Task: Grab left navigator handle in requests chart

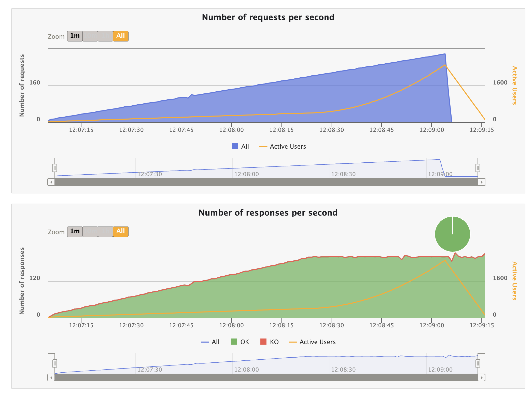Action: click(x=54, y=168)
